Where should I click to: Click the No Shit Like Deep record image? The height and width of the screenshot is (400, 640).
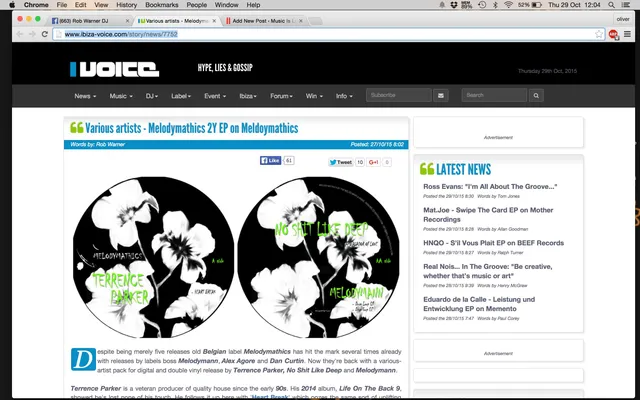point(318,257)
